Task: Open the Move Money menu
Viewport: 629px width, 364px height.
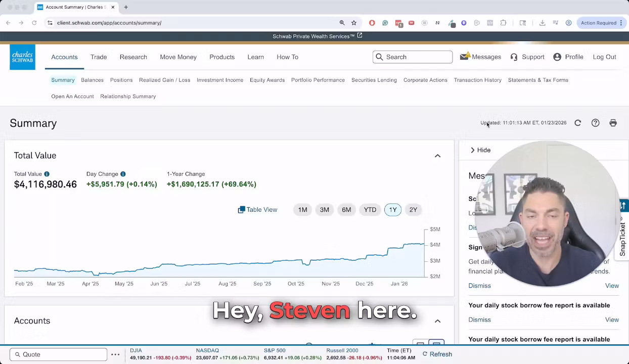Action: (178, 57)
